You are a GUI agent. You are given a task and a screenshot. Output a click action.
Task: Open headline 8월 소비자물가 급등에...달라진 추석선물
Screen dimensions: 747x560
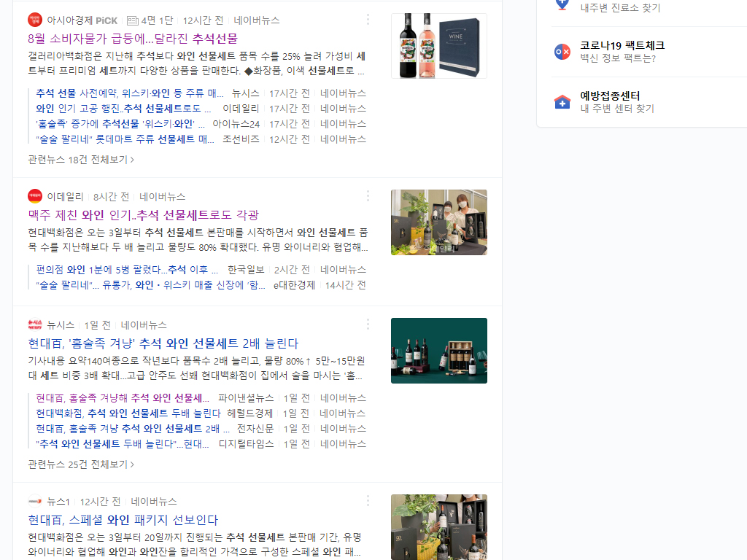(x=133, y=39)
